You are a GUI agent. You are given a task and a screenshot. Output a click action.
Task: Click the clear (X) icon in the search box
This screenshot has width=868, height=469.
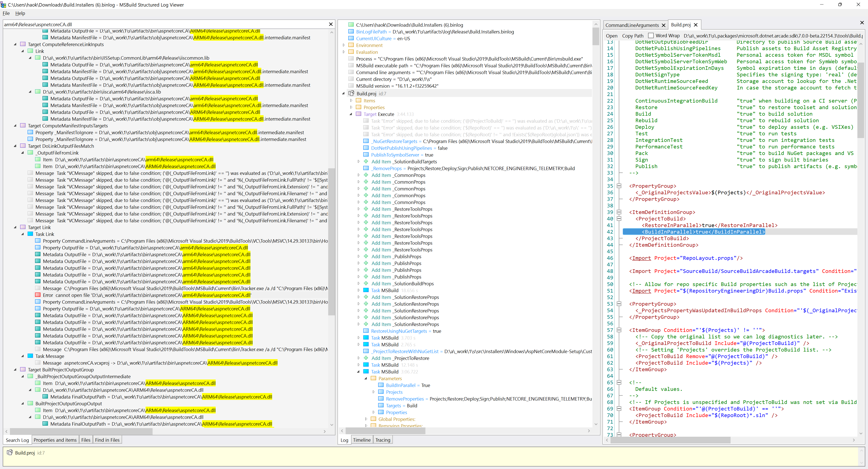click(x=330, y=24)
